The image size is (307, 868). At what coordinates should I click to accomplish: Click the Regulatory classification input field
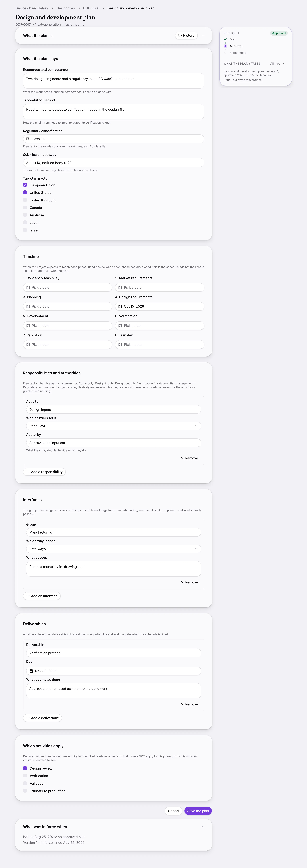[x=113, y=139]
